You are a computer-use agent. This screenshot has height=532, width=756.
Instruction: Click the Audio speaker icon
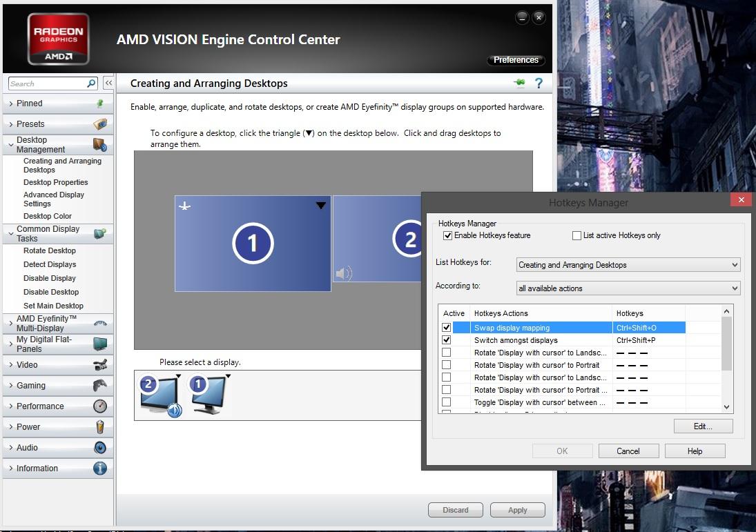point(100,448)
